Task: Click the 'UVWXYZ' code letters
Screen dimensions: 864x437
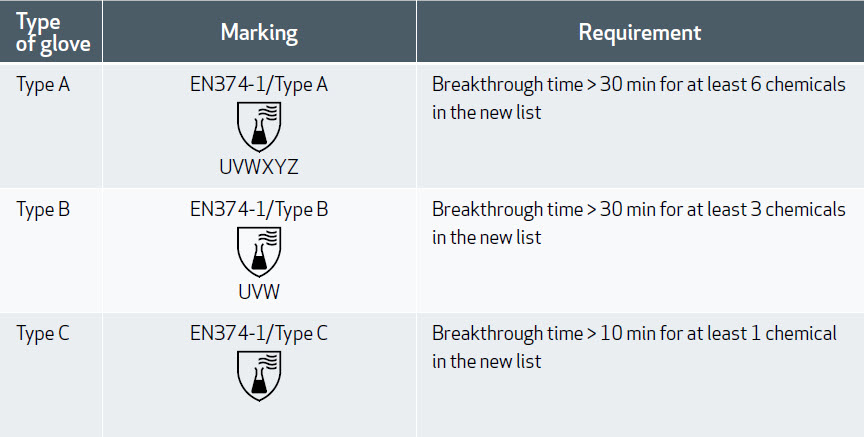Action: tap(259, 167)
